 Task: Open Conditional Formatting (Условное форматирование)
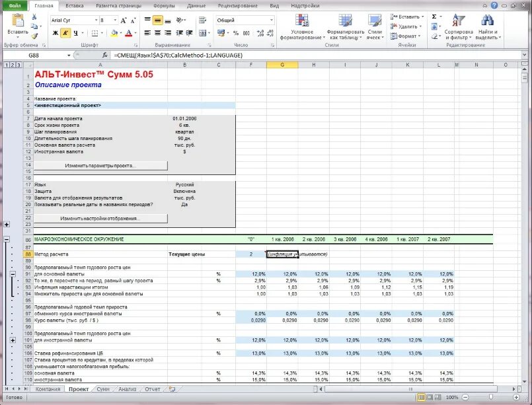[302, 27]
